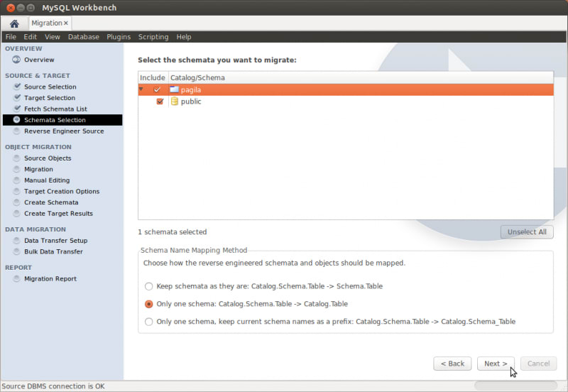This screenshot has width=568, height=392.
Task: Click the Migration step bullet icon
Action: click(x=16, y=169)
